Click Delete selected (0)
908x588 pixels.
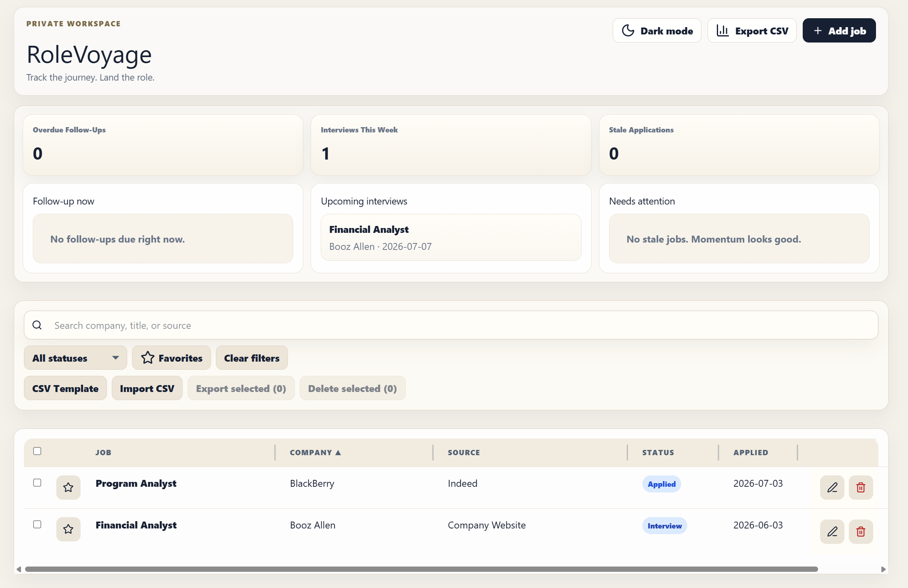(352, 388)
